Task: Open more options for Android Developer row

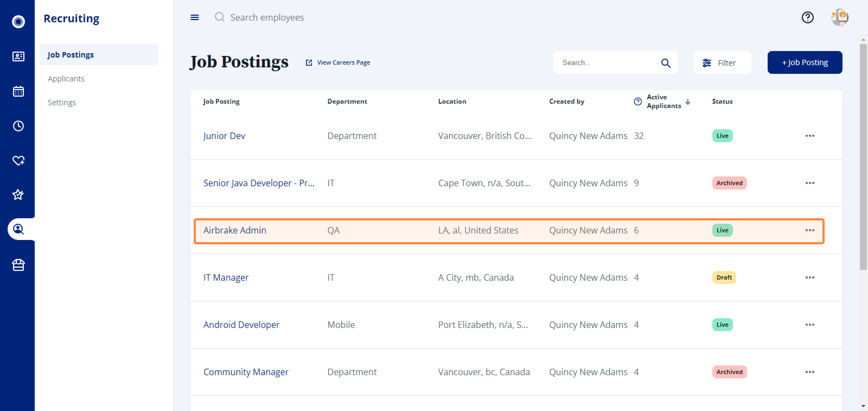Action: pos(810,325)
